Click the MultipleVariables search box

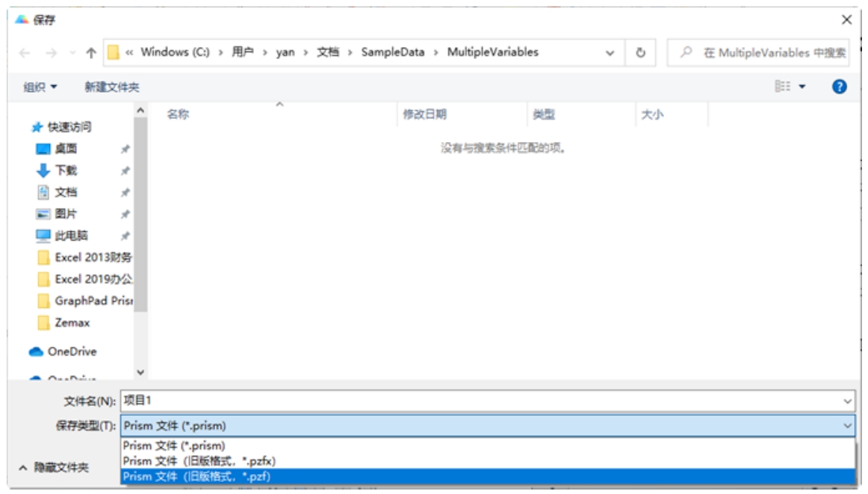pos(759,52)
